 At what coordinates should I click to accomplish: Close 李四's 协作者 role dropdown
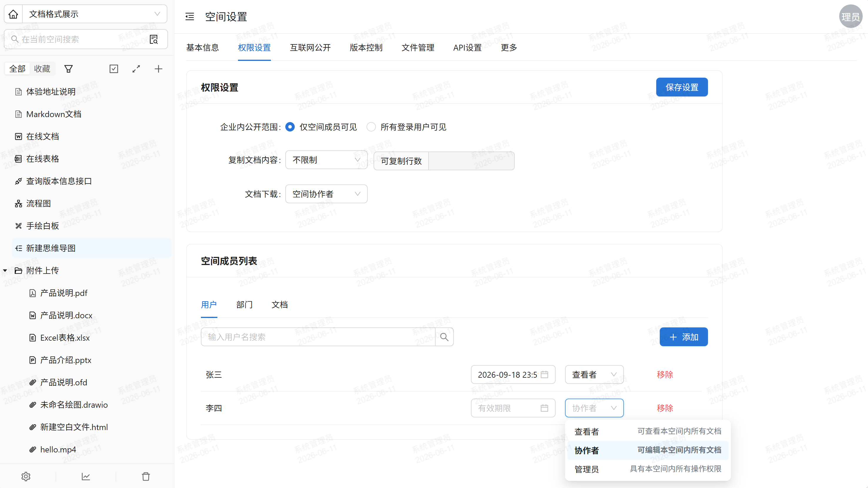[x=594, y=408]
